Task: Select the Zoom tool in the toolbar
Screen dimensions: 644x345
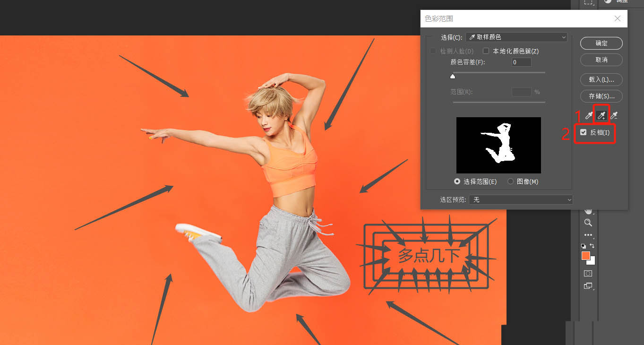Action: tap(588, 222)
